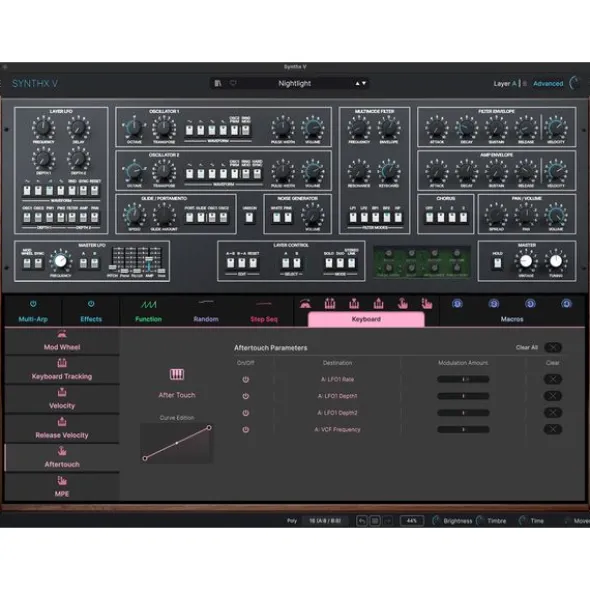Adjust modulation amount slider for LFO1 Depth1
The height and width of the screenshot is (591, 590).
[x=463, y=396]
